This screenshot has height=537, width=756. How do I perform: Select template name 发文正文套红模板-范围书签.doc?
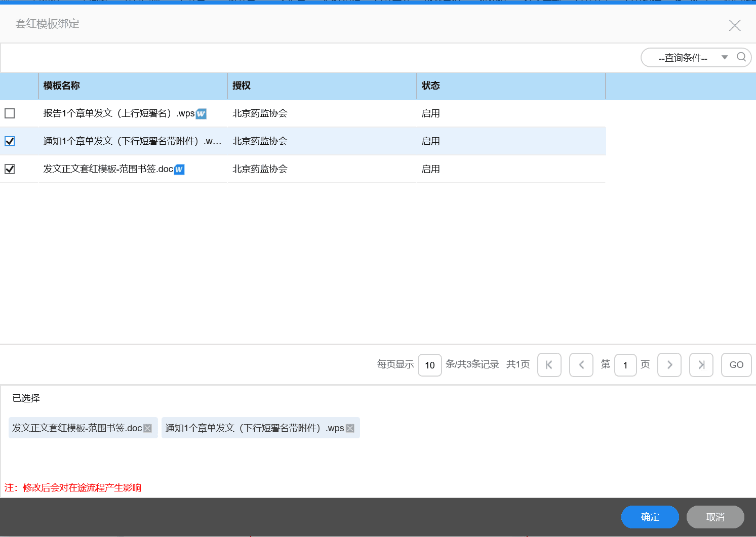(108, 169)
